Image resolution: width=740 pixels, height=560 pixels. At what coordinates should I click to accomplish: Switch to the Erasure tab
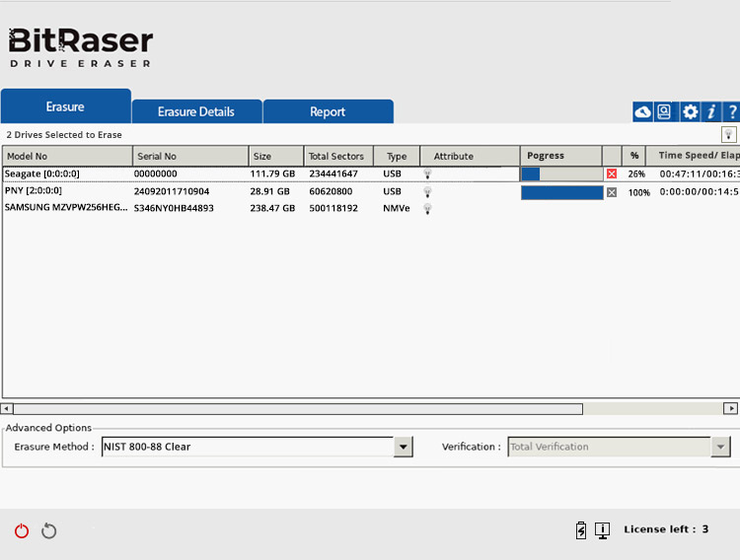tap(65, 106)
